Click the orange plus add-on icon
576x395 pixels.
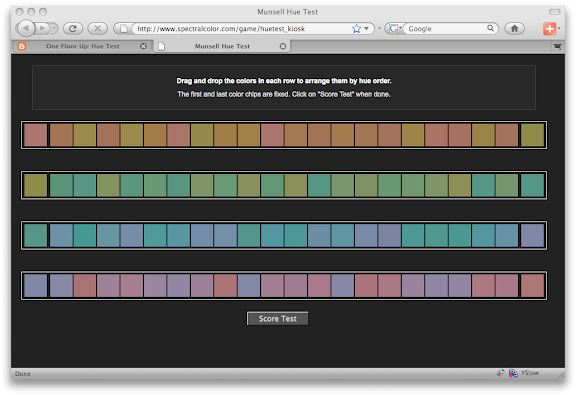tap(550, 28)
